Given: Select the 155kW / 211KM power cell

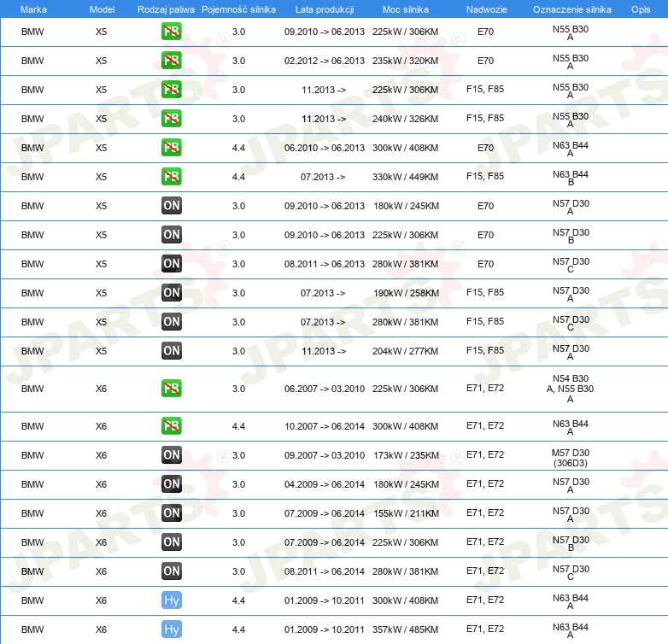Looking at the screenshot, I should (406, 513).
